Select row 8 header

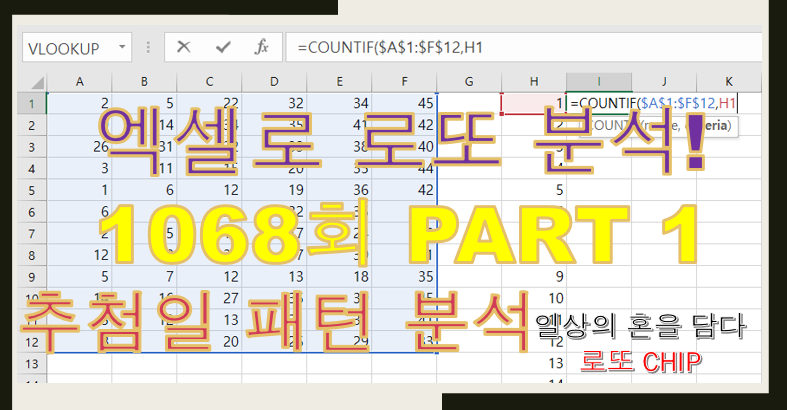coord(32,255)
